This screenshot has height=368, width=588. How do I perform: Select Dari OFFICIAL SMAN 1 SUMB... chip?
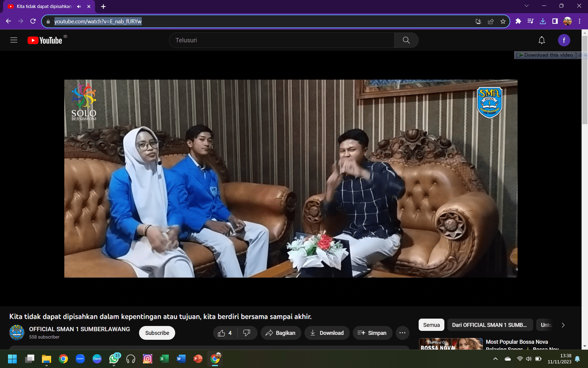point(489,325)
